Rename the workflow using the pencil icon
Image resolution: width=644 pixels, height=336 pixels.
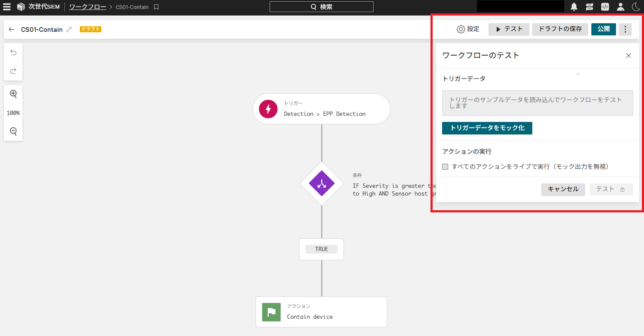point(69,29)
